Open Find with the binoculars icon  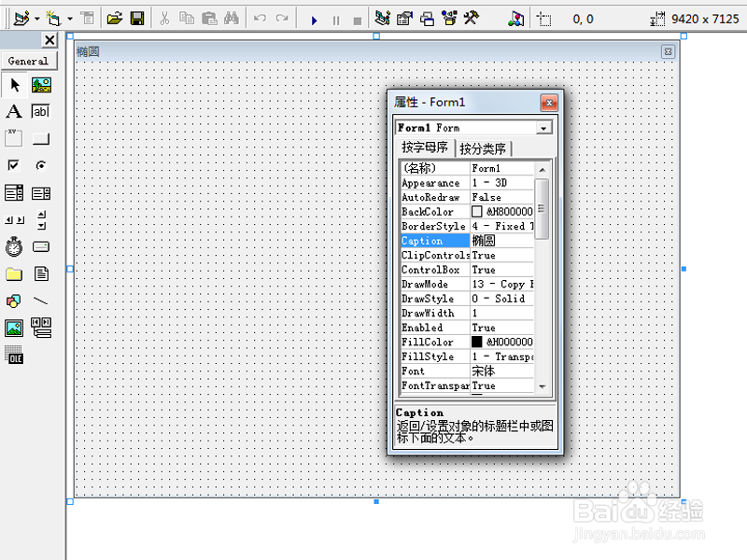click(x=232, y=19)
